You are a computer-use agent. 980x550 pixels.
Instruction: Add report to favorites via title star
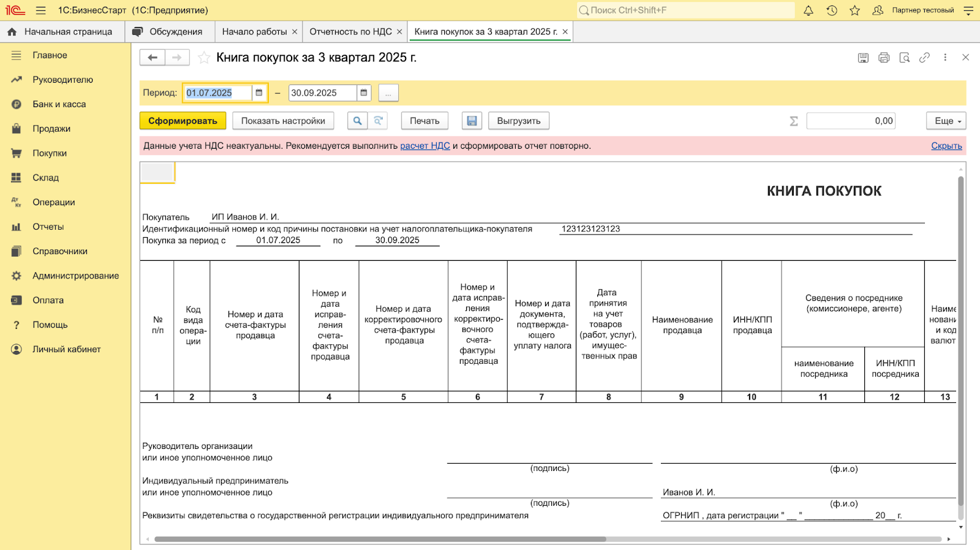click(x=205, y=58)
